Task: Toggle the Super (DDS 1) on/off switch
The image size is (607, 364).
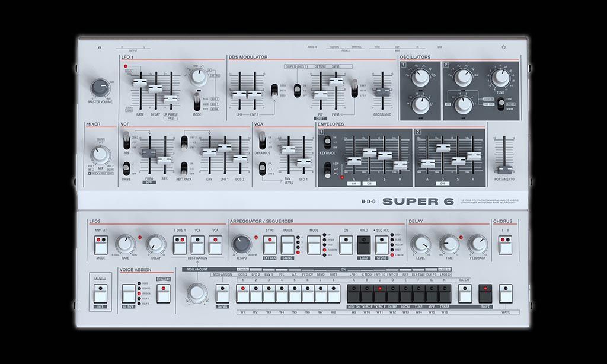Action: click(x=297, y=90)
